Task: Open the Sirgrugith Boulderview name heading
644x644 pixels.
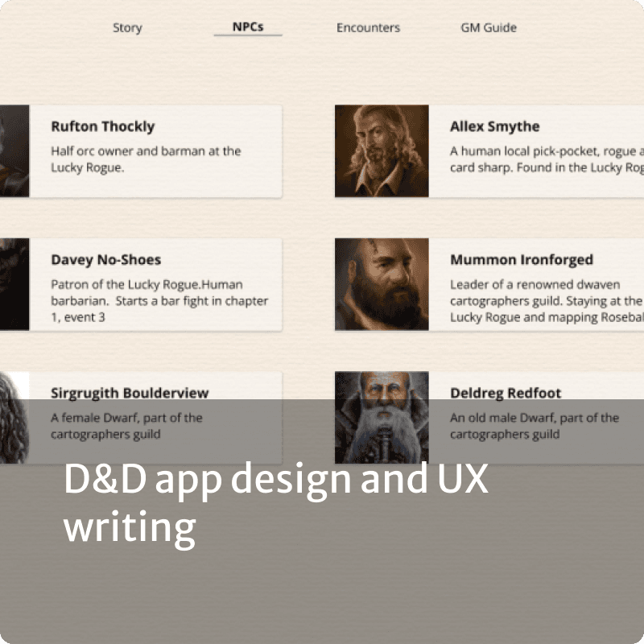Action: coord(130,393)
